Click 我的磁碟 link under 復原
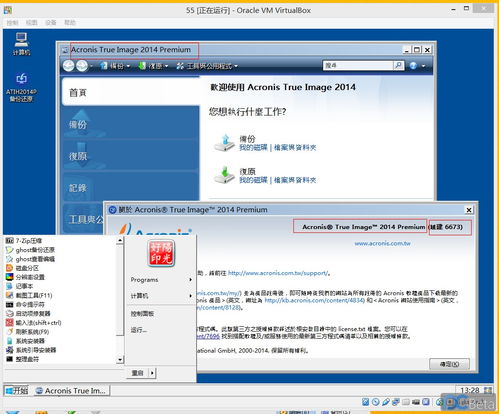499x414 pixels. pyautogui.click(x=253, y=180)
